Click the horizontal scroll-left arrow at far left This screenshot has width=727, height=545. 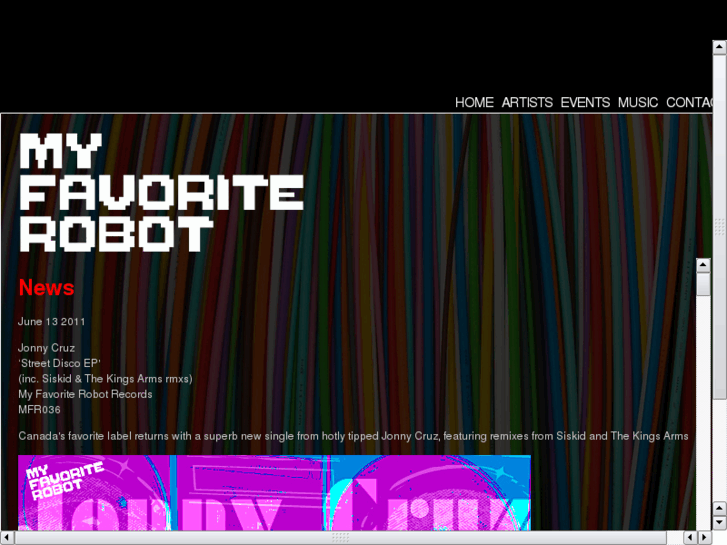click(x=7, y=538)
